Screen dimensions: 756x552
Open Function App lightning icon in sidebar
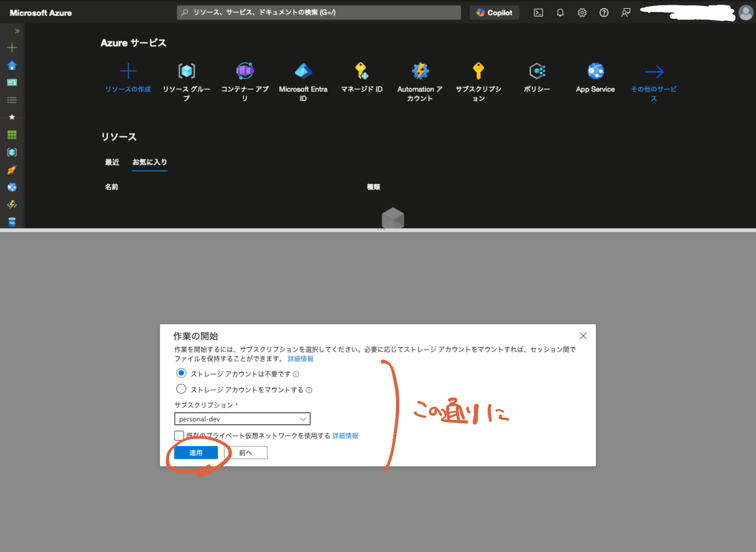[12, 205]
